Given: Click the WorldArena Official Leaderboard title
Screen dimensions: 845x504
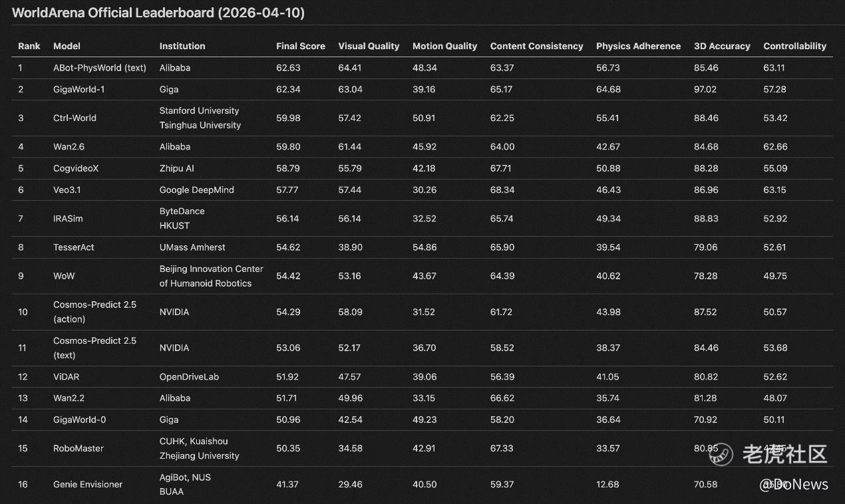Looking at the screenshot, I should (158, 13).
